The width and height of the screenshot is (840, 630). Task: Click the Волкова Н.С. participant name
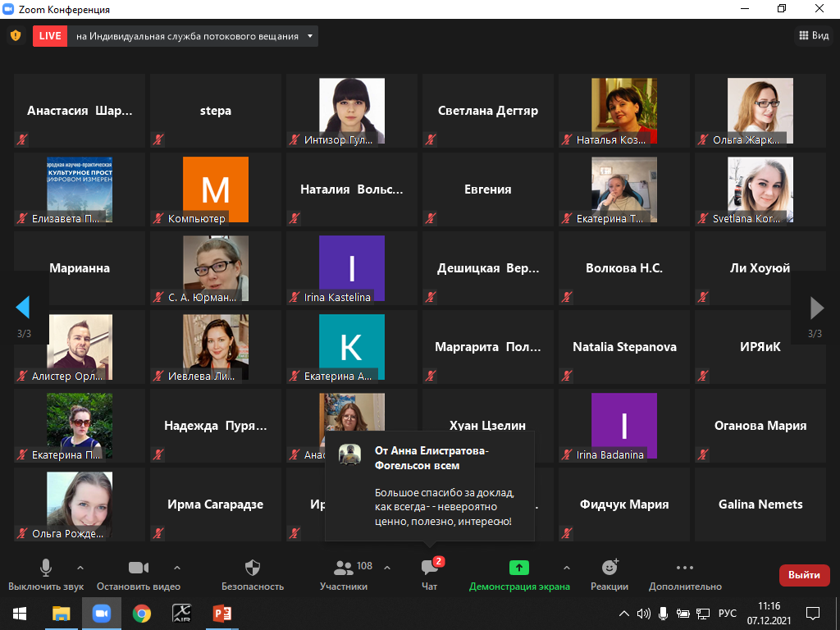(x=624, y=268)
